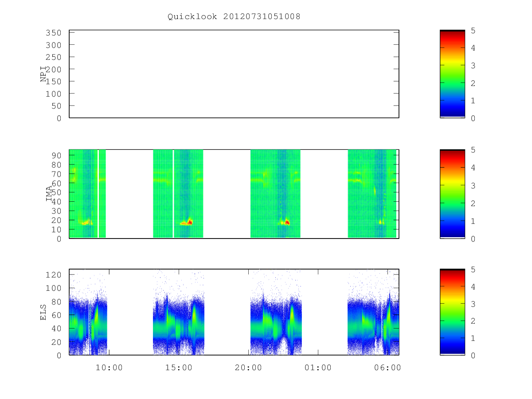Viewport: 532px width, 399px height.
Task: Select the 70 tick on IMA axis
Action: click(57, 174)
